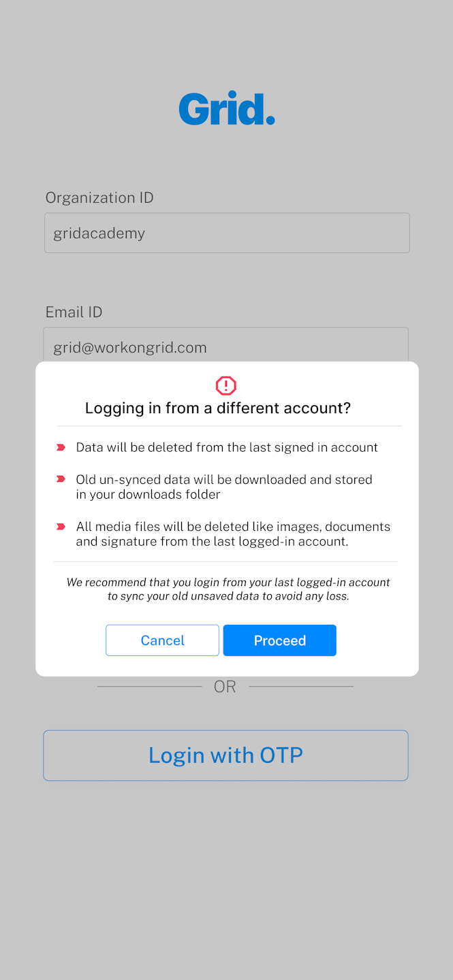453x980 pixels.
Task: Click the 'gridacademy' organization text
Action: click(99, 233)
